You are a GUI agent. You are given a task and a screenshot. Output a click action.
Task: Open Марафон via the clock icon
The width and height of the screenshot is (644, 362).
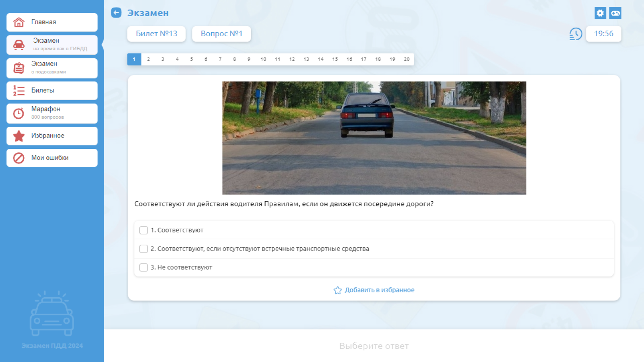pos(18,113)
